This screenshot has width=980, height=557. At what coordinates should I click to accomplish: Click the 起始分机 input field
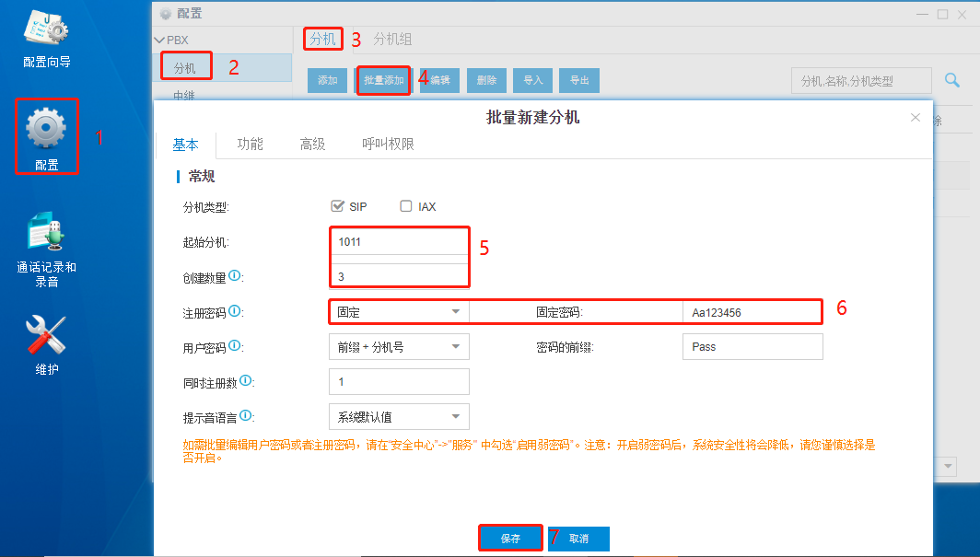click(x=399, y=242)
